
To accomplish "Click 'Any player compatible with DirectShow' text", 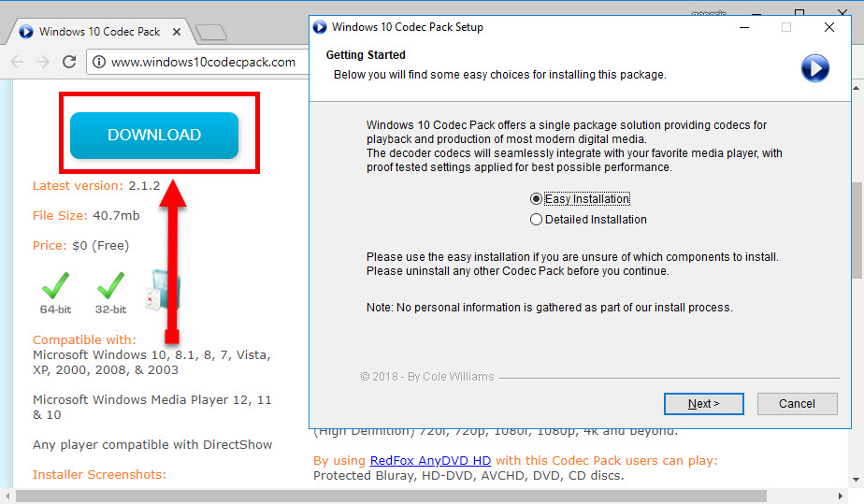I will pyautogui.click(x=152, y=444).
